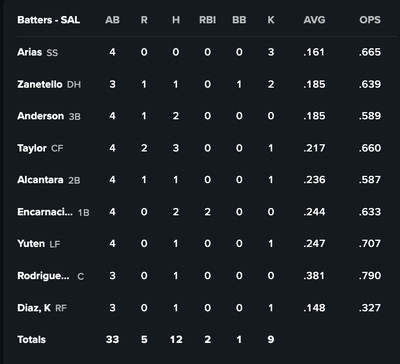Viewport: 400px width, 364px height.
Task: Open Zanetello player profile
Action: tap(40, 84)
